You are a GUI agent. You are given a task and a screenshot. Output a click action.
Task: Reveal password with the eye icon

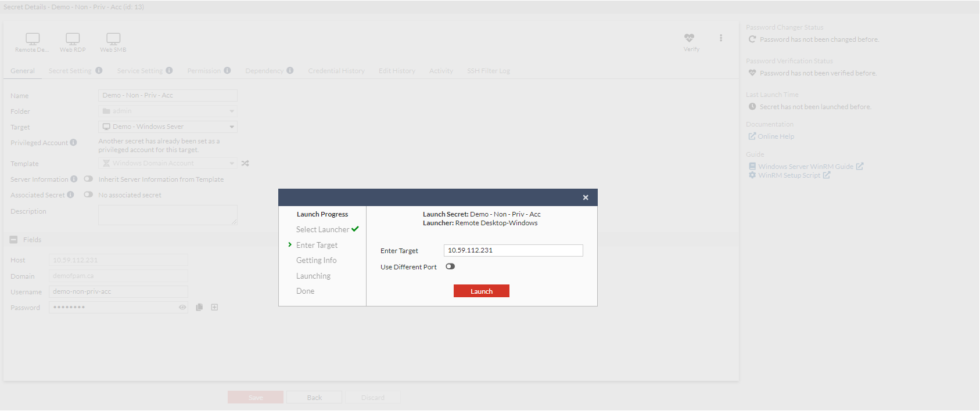[182, 307]
